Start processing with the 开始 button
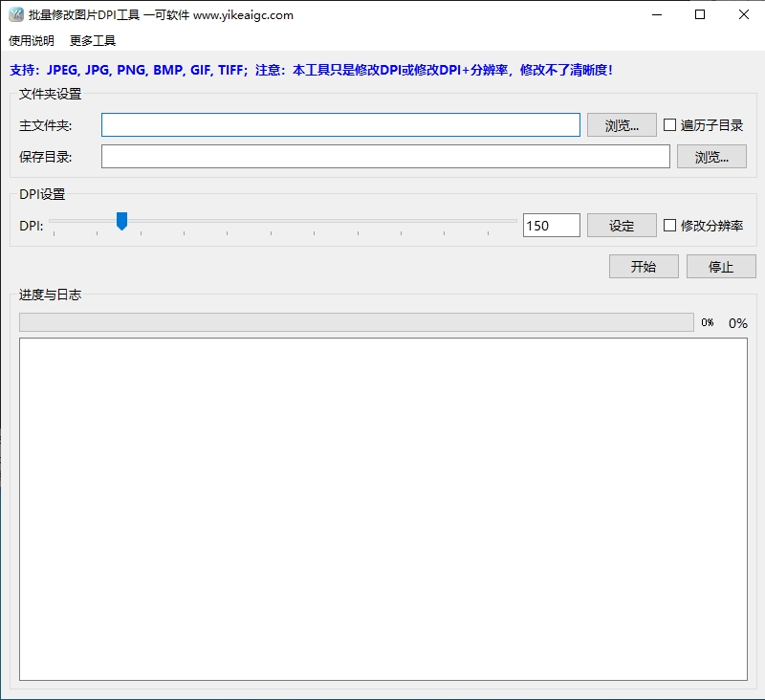 tap(644, 267)
